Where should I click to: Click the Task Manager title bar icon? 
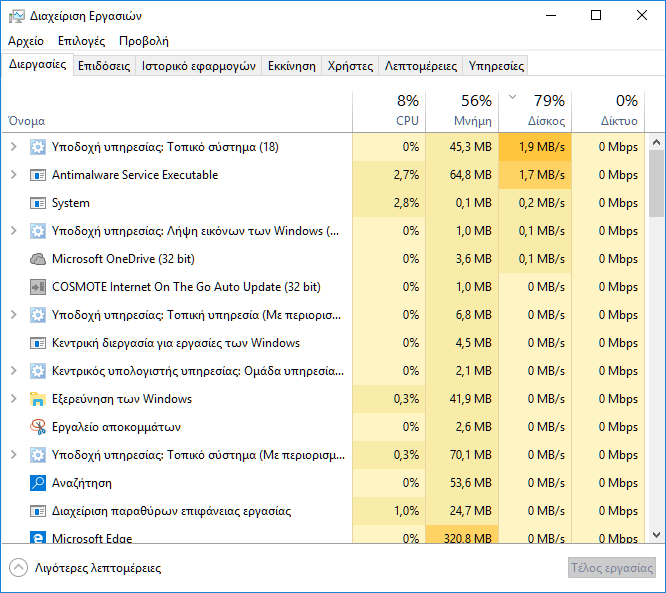point(17,16)
